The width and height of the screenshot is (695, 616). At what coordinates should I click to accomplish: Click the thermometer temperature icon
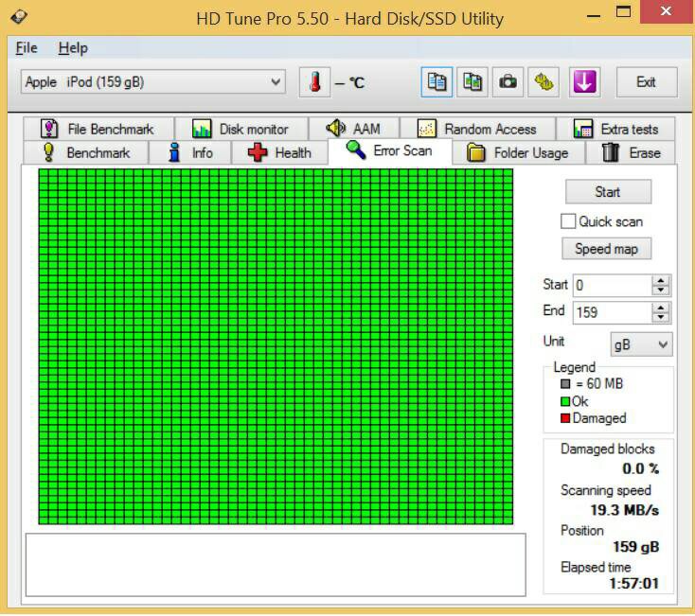[x=314, y=82]
